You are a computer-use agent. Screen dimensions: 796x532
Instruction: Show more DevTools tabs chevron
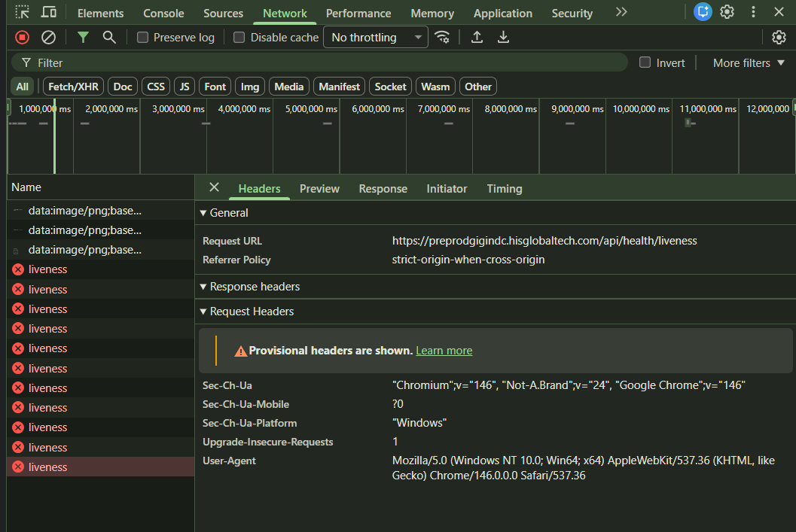click(x=621, y=12)
